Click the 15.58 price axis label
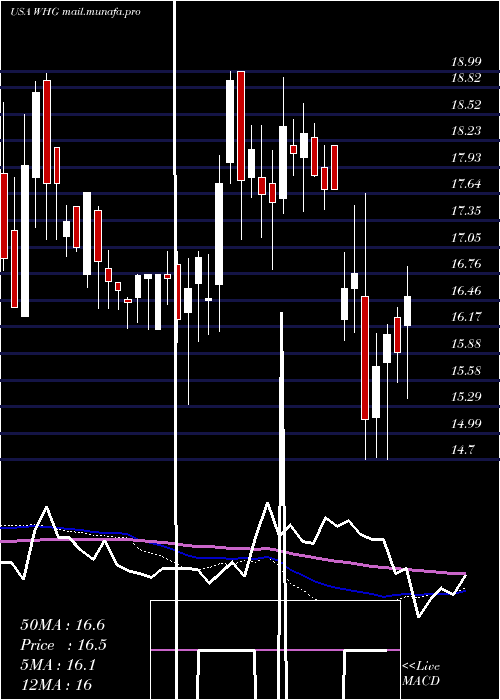 467,371
